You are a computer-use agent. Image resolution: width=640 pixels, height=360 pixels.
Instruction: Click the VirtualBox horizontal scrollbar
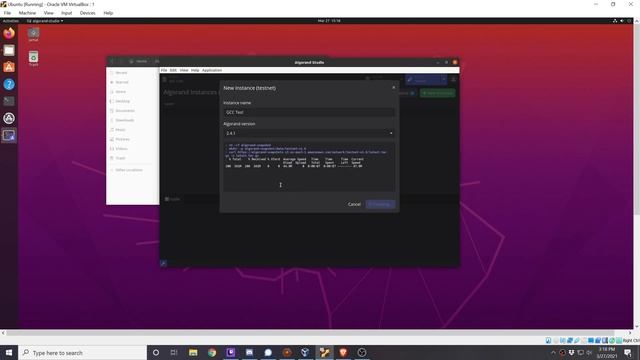pyautogui.click(x=310, y=333)
